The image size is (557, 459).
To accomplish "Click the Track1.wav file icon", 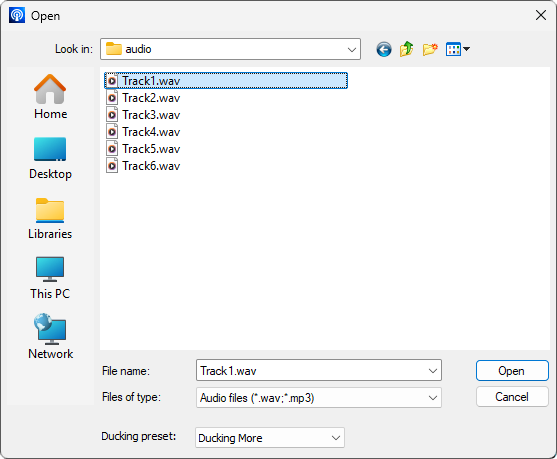I will click(x=112, y=81).
